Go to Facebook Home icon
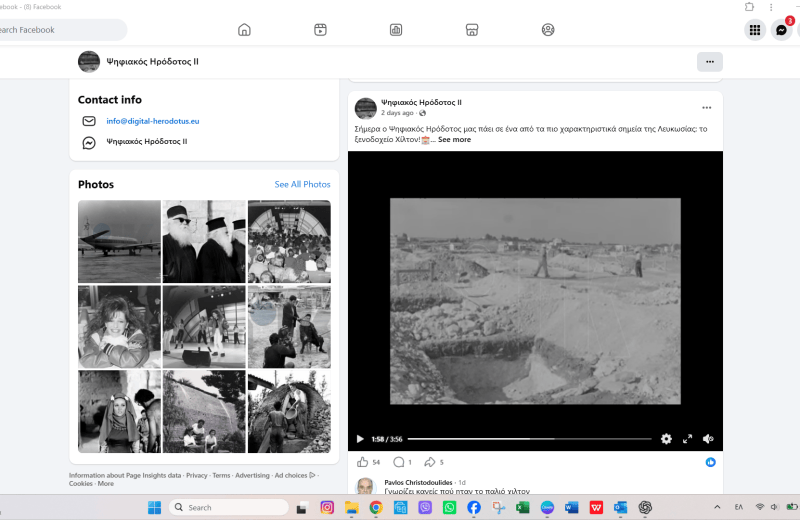 tap(244, 30)
